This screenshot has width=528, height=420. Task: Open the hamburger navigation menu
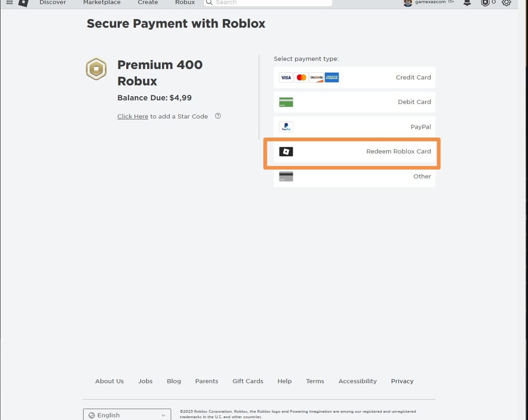click(x=10, y=2)
